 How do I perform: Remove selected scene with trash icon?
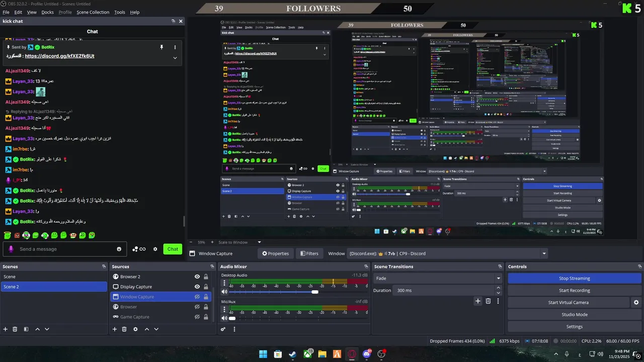(15, 329)
